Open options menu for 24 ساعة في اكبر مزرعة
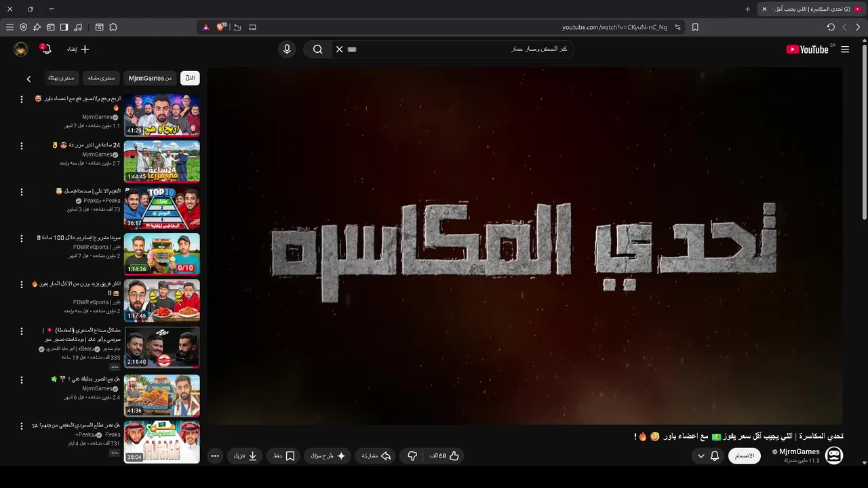Image resolution: width=868 pixels, height=488 pixels. (21, 146)
